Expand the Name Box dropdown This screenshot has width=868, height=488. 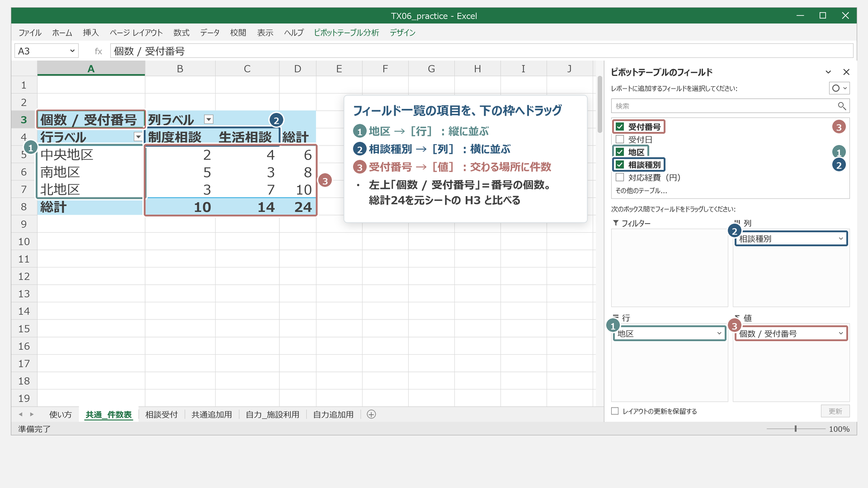pos(72,51)
